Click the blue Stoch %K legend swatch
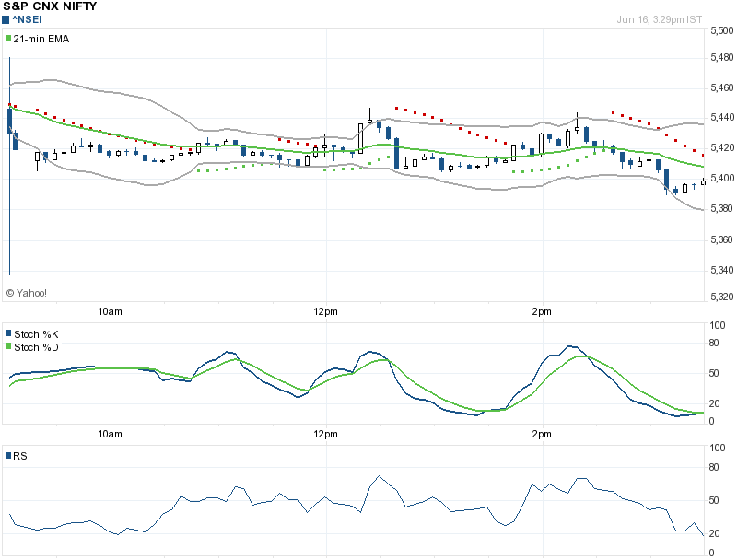The width and height of the screenshot is (737, 560). [x=8, y=333]
